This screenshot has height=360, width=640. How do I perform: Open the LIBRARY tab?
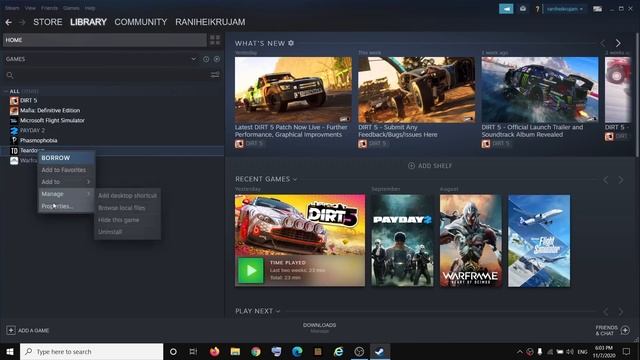(x=88, y=22)
